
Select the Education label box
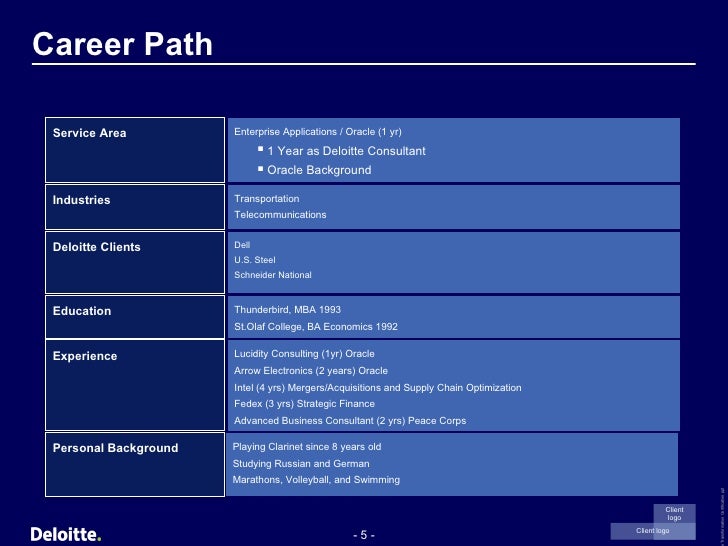pyautogui.click(x=135, y=317)
